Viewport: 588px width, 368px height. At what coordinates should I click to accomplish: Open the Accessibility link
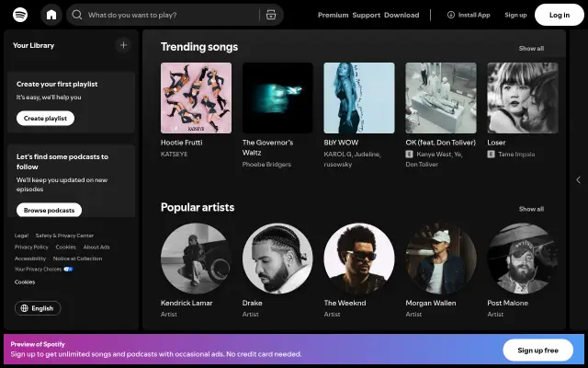point(30,259)
